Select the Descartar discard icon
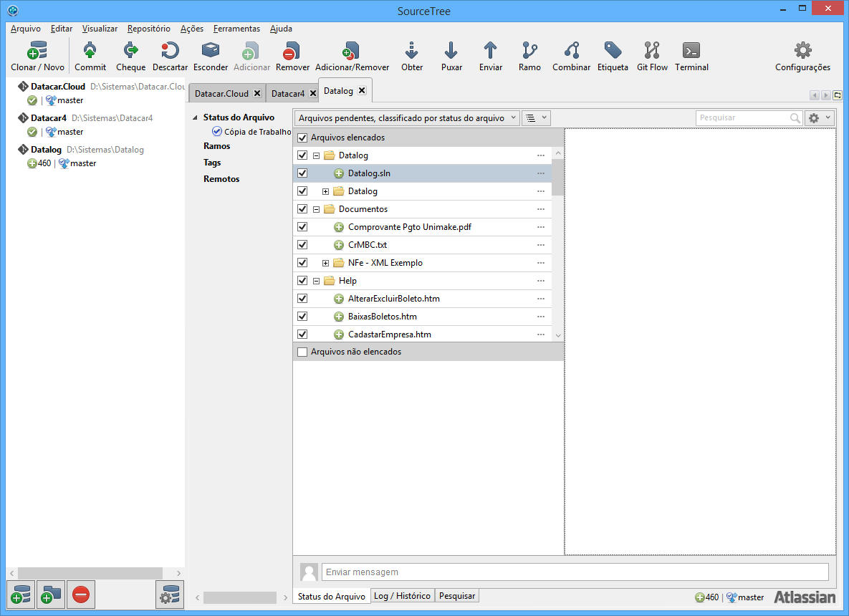 170,50
